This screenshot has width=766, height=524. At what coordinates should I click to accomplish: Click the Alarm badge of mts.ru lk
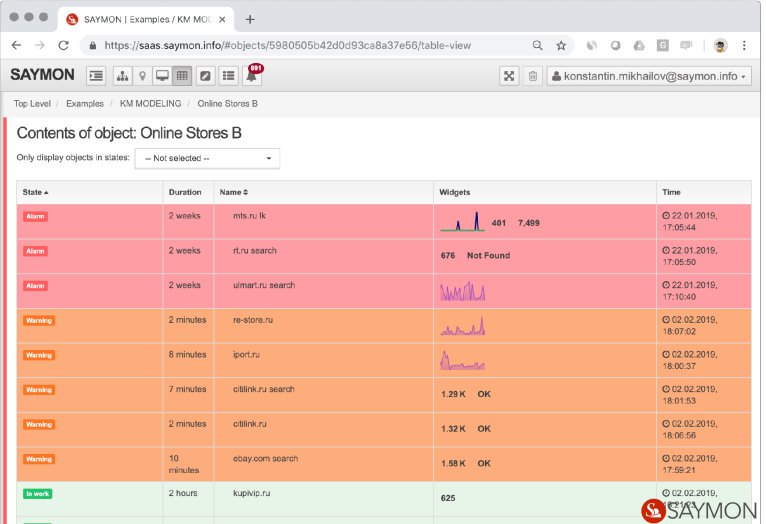(35, 216)
